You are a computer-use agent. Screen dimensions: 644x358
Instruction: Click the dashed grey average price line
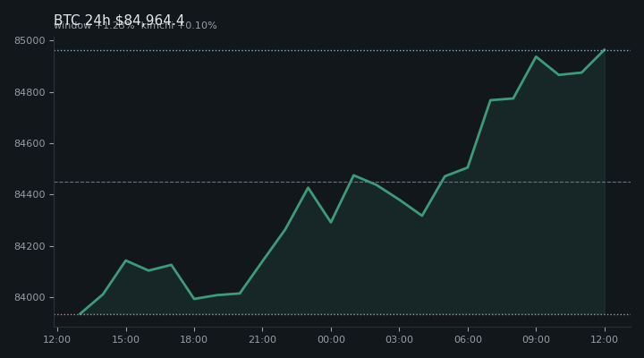tap(343, 182)
